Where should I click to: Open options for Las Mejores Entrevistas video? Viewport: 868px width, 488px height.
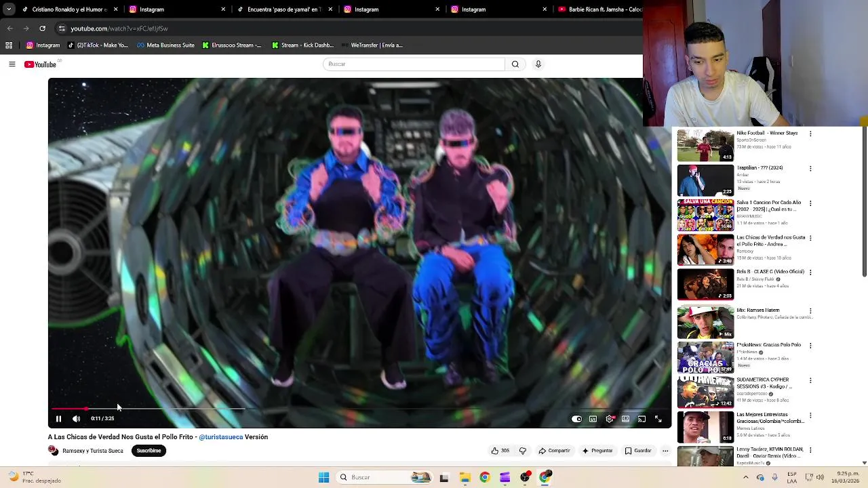pos(810,415)
